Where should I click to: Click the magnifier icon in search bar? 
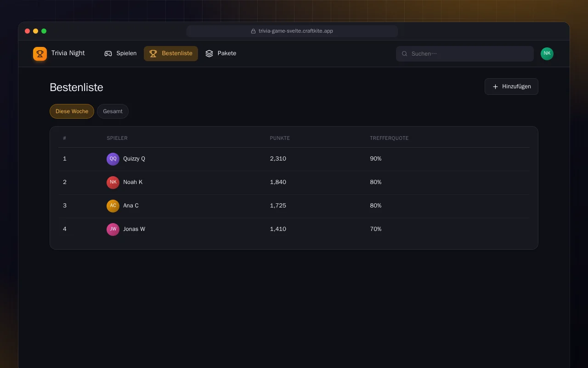[405, 54]
